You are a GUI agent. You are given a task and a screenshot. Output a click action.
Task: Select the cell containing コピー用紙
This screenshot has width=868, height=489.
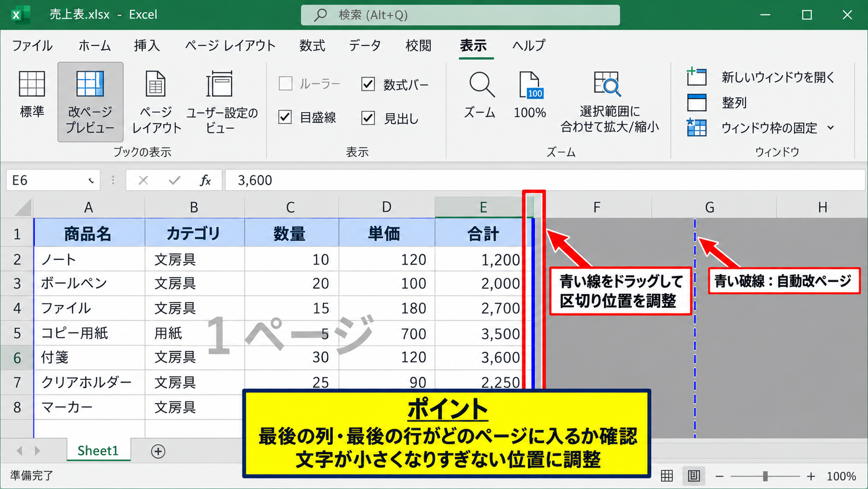(89, 333)
